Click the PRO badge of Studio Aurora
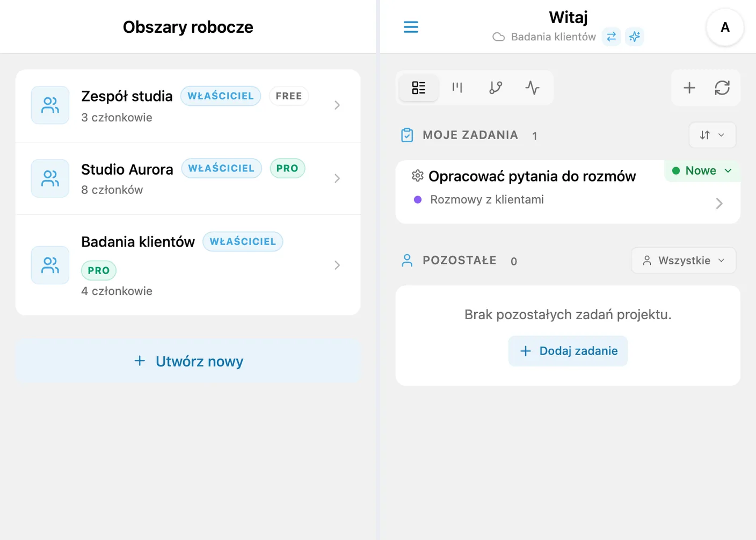This screenshot has width=756, height=540. pos(287,168)
